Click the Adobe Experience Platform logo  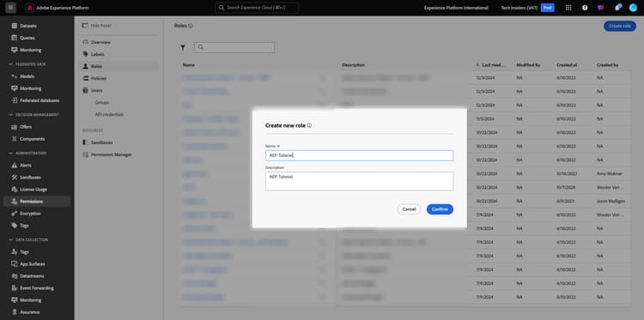pyautogui.click(x=29, y=8)
